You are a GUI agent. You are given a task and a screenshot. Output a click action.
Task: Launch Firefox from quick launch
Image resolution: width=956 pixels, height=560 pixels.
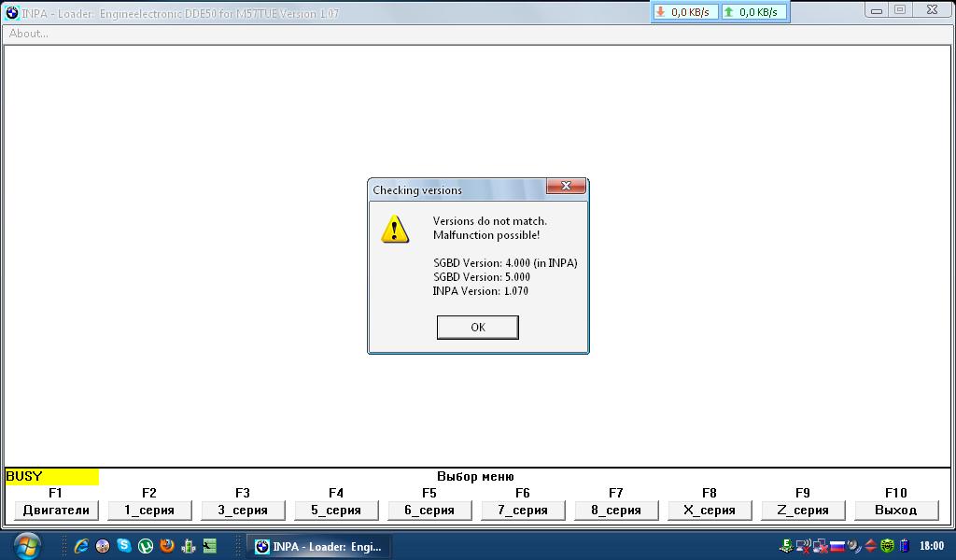[x=166, y=545]
